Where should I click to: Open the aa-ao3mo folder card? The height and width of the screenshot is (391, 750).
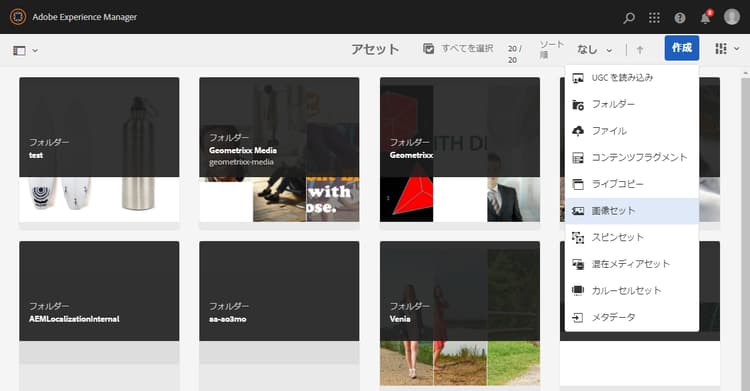[x=279, y=316]
